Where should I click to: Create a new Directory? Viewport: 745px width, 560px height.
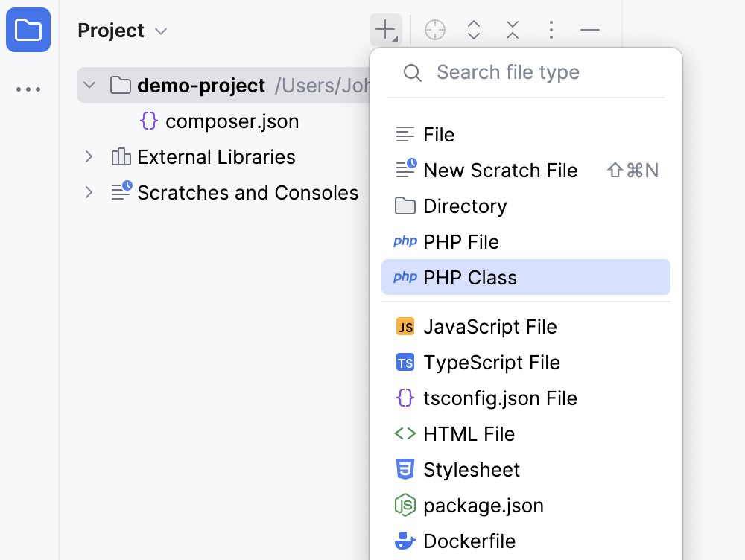[465, 206]
